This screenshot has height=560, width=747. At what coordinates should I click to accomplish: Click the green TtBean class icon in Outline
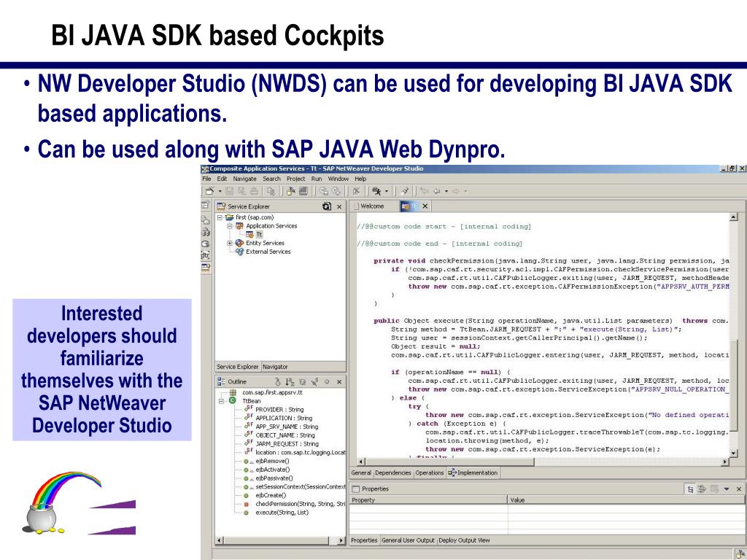233,401
